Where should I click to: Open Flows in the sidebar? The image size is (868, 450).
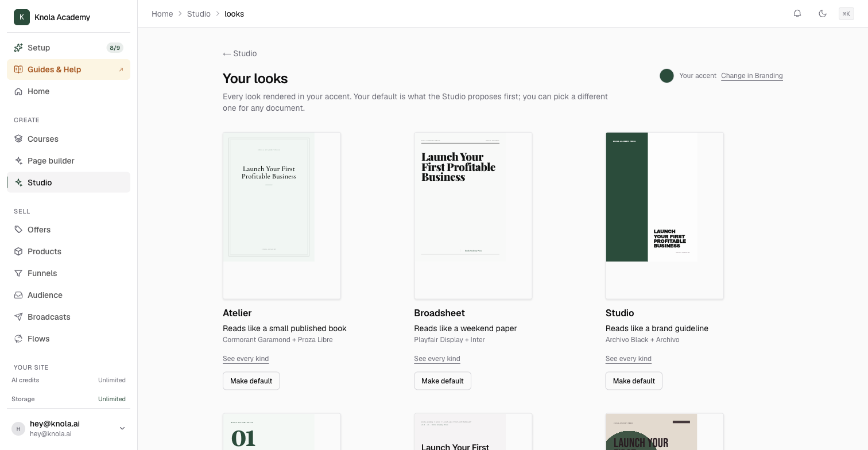tap(68, 339)
